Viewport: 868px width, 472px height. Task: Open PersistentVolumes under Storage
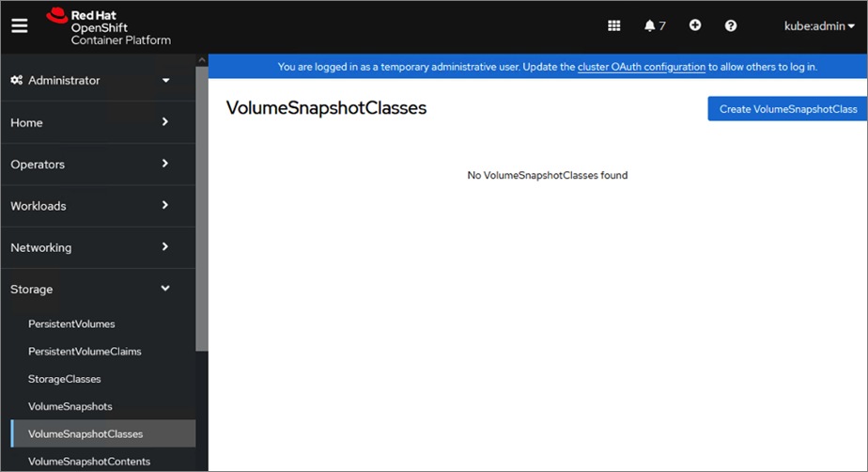point(71,324)
